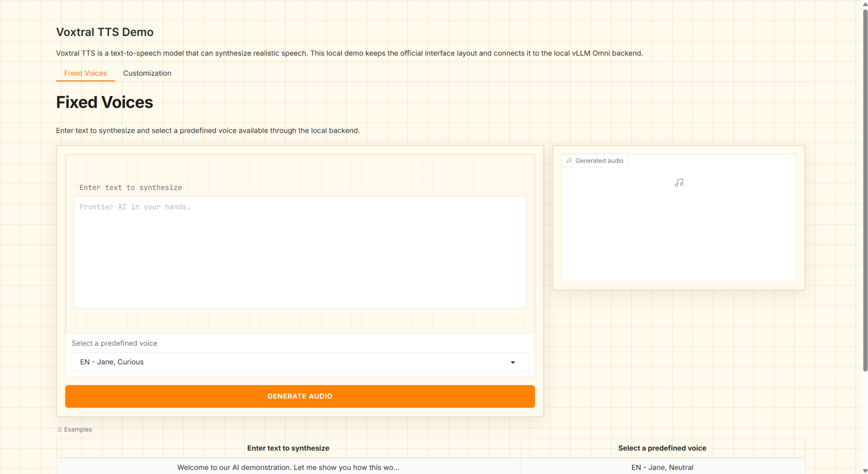
Task: Click the music note icon beside Generated audio
Action: coord(569,161)
